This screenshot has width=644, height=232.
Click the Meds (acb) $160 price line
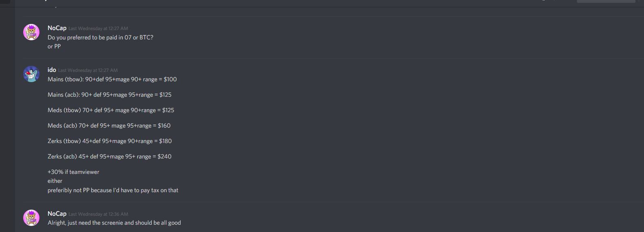[x=109, y=126]
